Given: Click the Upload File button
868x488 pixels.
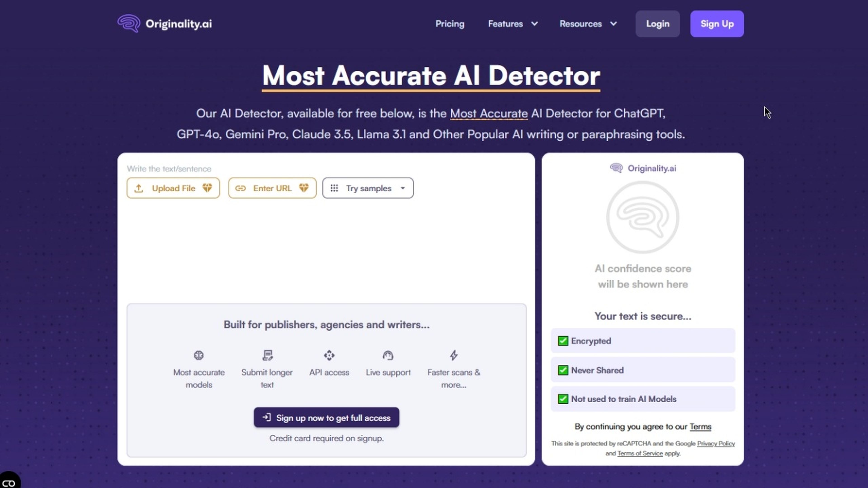Looking at the screenshot, I should click(173, 188).
